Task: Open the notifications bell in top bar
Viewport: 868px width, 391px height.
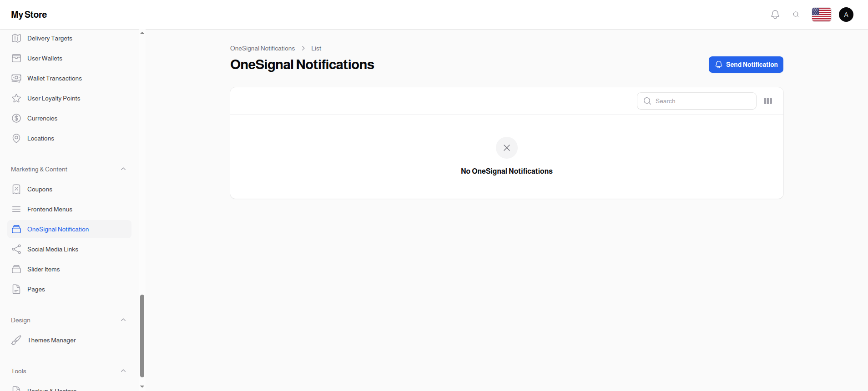Action: coord(775,15)
